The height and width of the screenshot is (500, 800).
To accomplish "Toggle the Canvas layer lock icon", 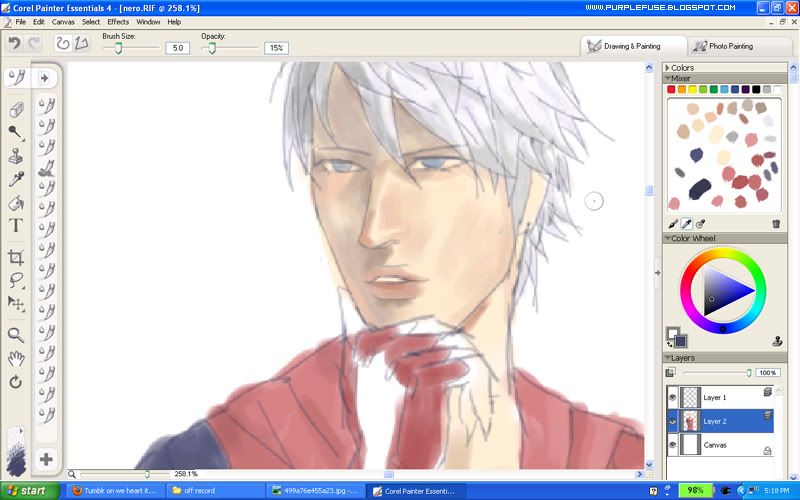I will [x=767, y=451].
